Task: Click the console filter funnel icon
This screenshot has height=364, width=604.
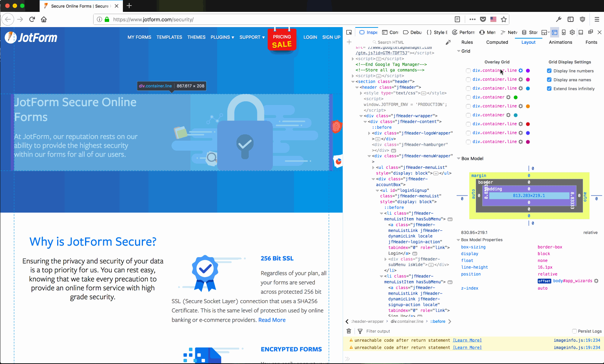Action: click(x=360, y=331)
